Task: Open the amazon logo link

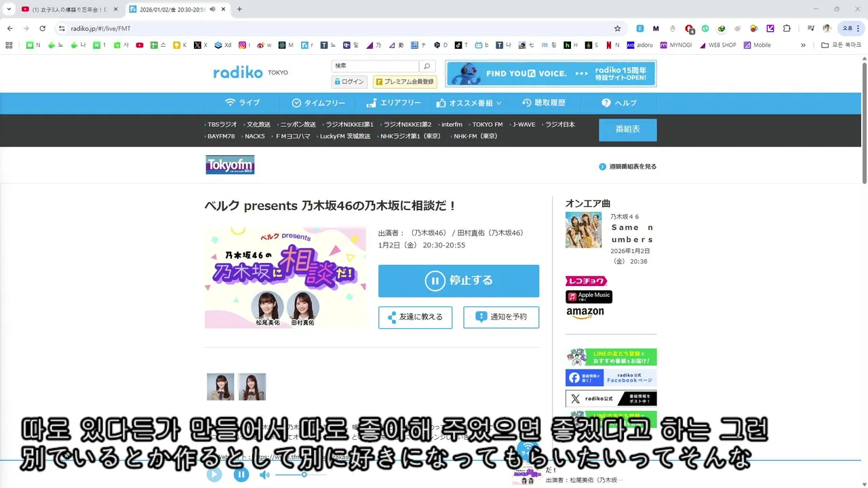Action: (x=585, y=313)
